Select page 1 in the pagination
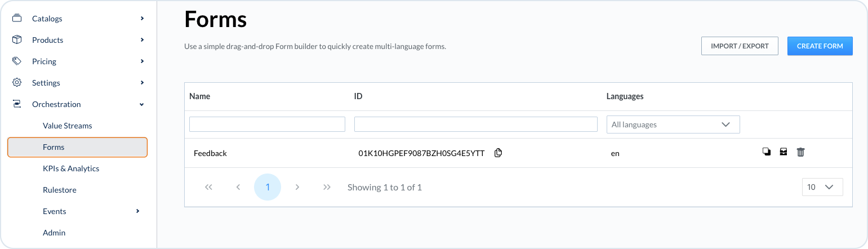This screenshot has width=868, height=249. (268, 187)
